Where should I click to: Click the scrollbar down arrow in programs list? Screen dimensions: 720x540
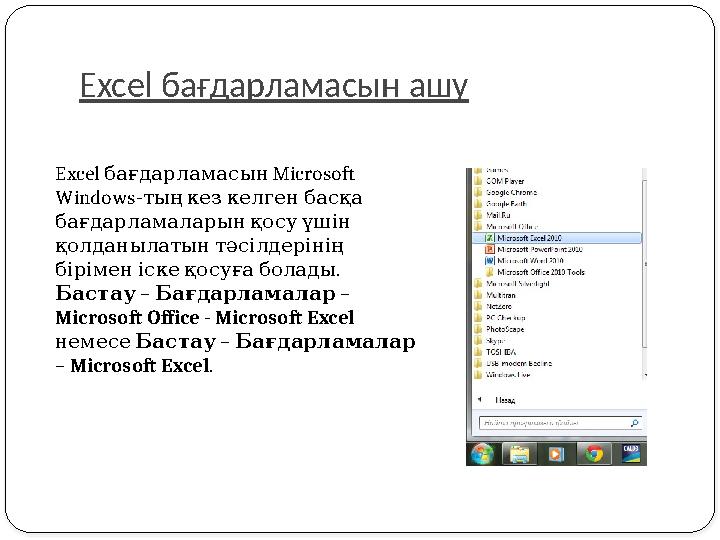coord(645,375)
